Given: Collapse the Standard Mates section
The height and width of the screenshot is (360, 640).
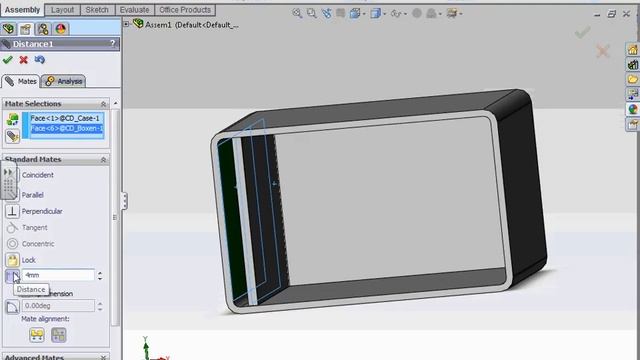Looking at the screenshot, I should point(103,160).
